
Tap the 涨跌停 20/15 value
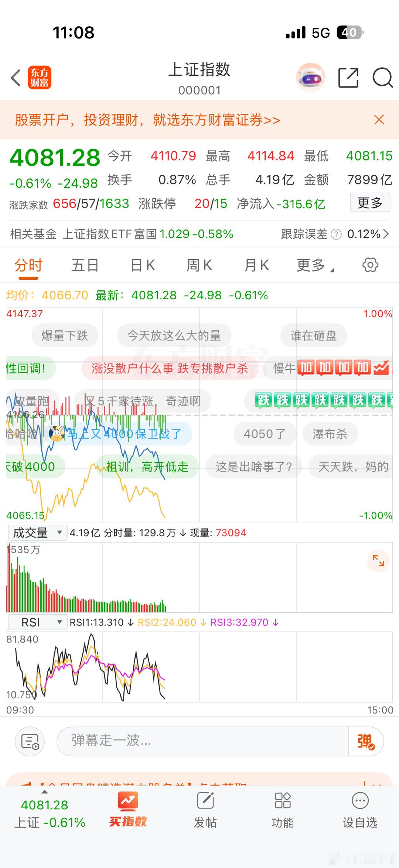click(211, 204)
